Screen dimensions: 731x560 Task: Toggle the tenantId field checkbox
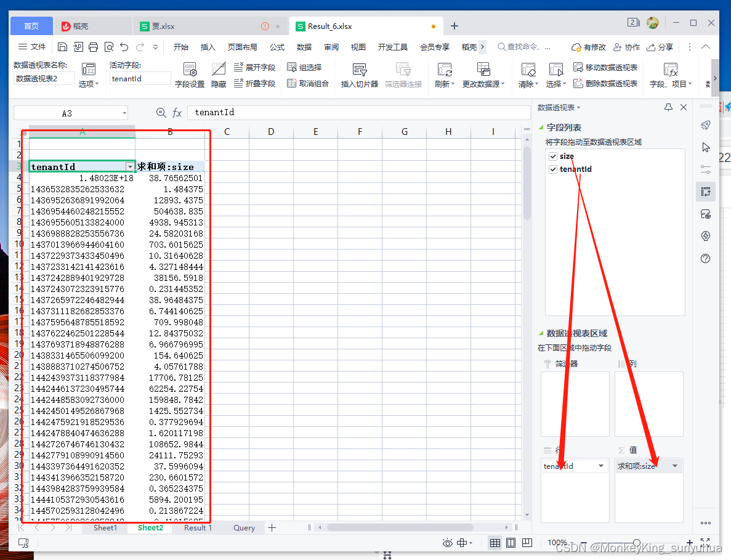pos(553,169)
